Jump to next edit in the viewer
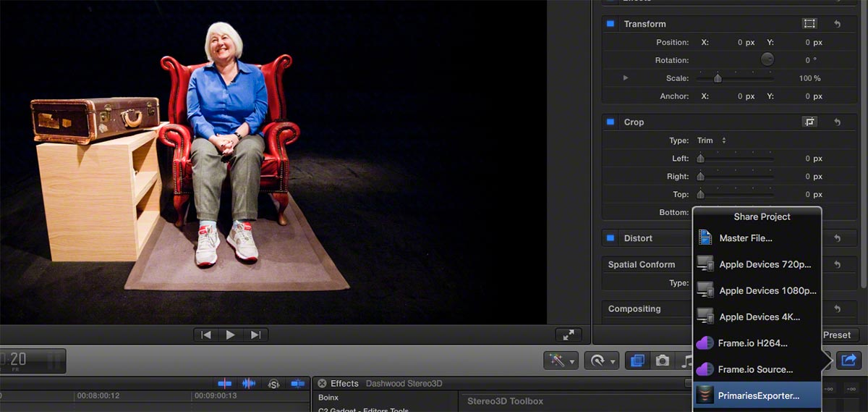 (255, 335)
